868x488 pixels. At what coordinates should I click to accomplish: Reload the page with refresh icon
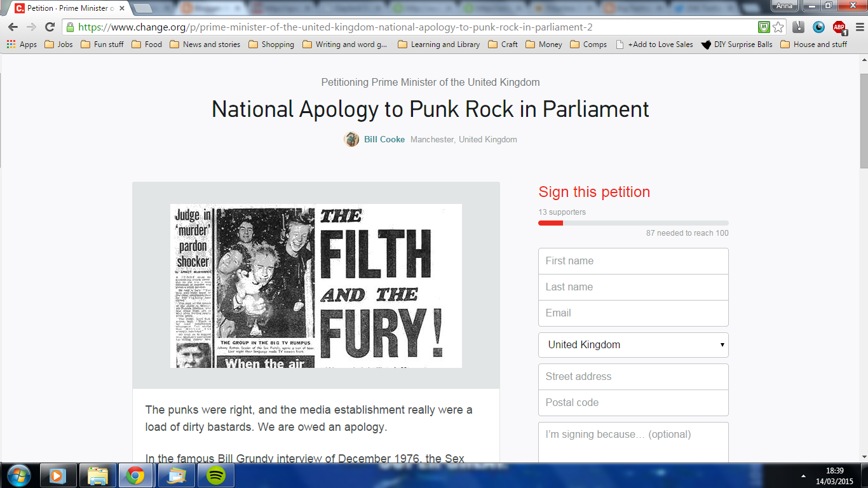50,27
